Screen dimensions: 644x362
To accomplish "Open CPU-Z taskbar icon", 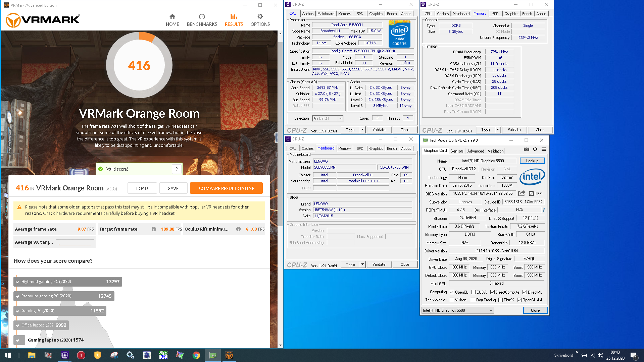I will pyautogui.click(x=65, y=355).
